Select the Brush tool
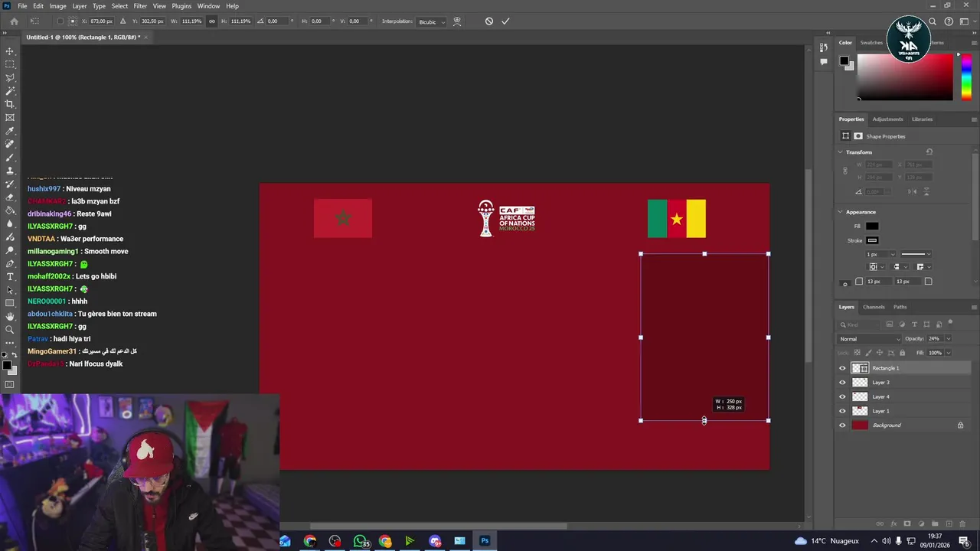980x551 pixels. [x=10, y=158]
